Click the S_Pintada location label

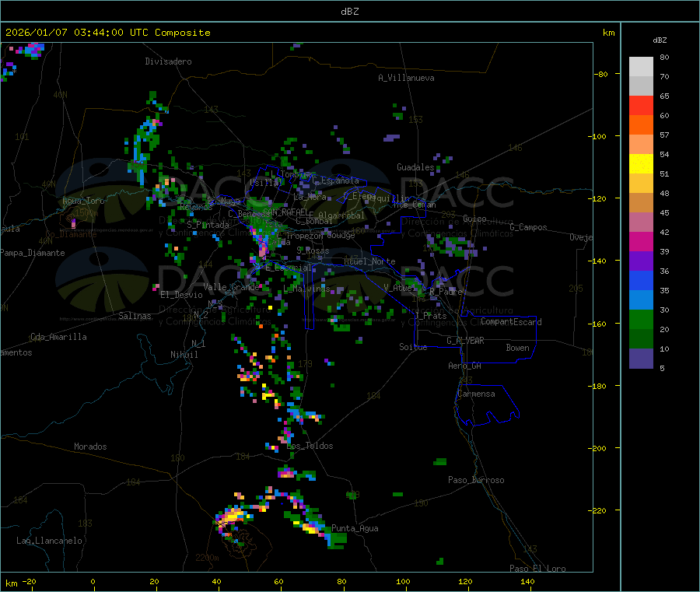(208, 225)
